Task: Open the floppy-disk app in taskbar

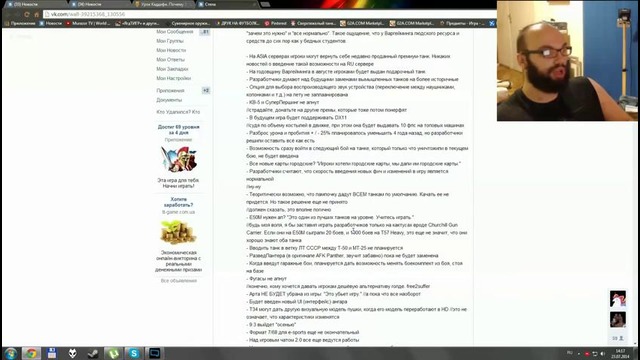Action: coord(52,353)
